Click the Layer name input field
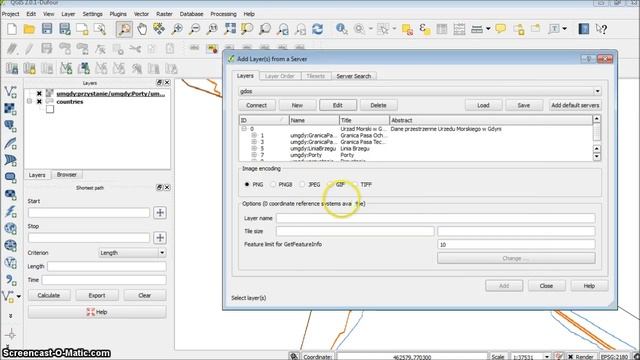Screen dimensions: 640x360 click(436, 218)
